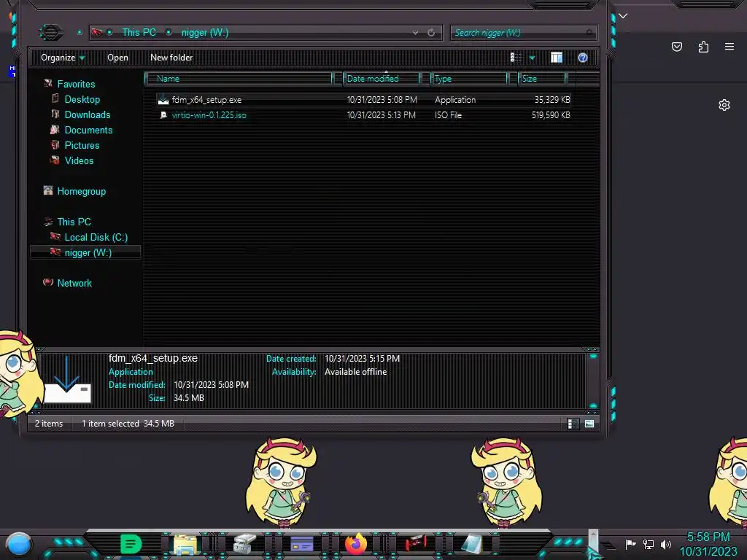
Task: Open the recent locations dropdown beside the back orb
Action: tap(80, 32)
